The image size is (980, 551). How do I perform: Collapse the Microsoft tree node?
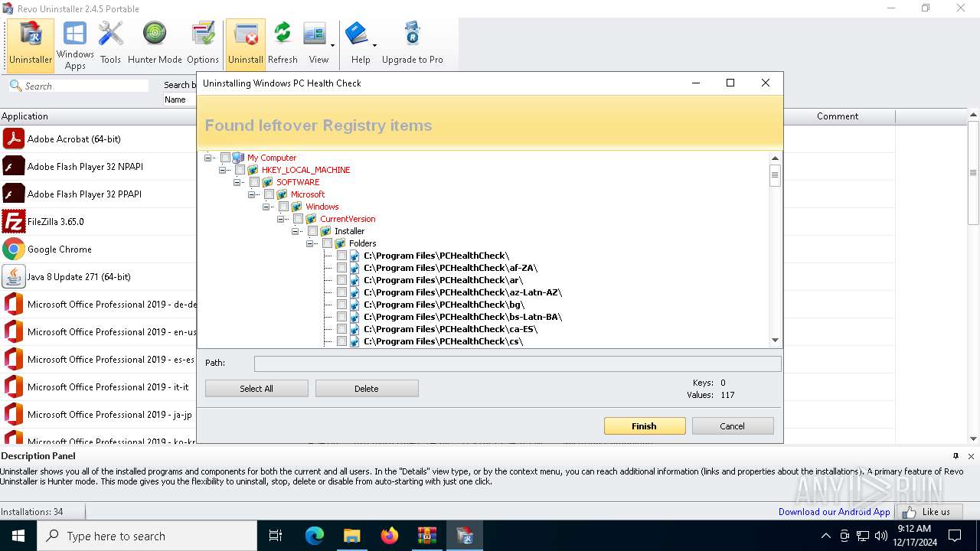point(252,194)
